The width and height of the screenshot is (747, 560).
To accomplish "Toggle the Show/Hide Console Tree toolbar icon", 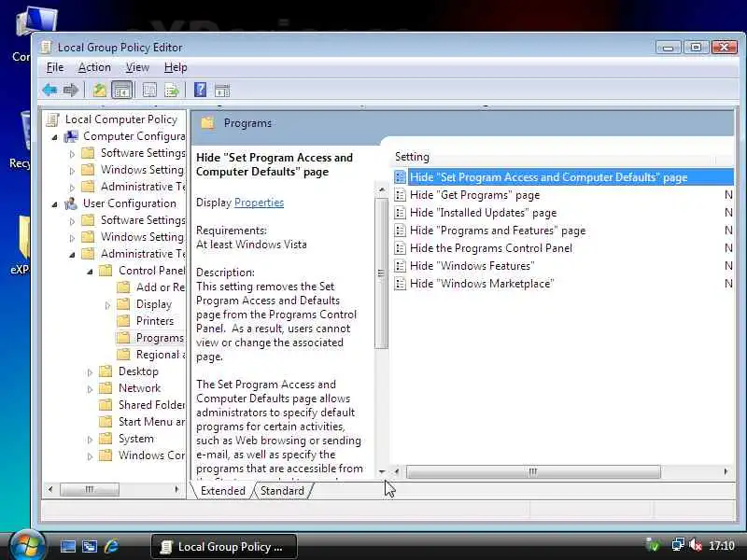I will coord(121,90).
